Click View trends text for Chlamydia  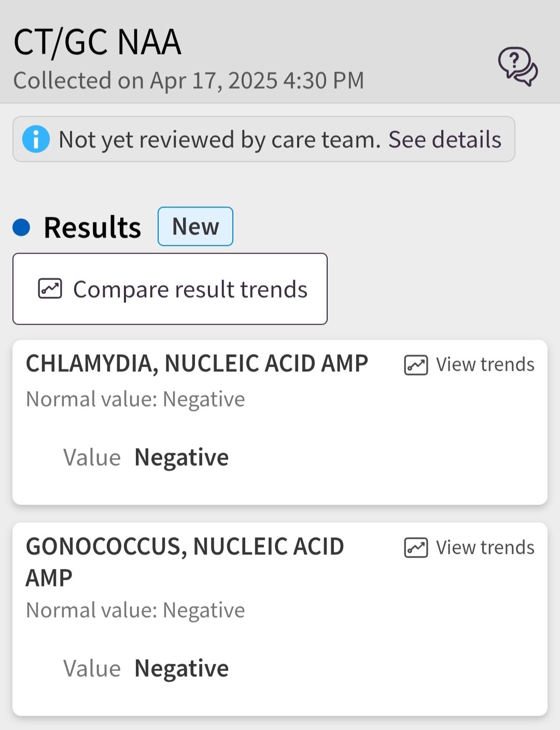coord(485,364)
